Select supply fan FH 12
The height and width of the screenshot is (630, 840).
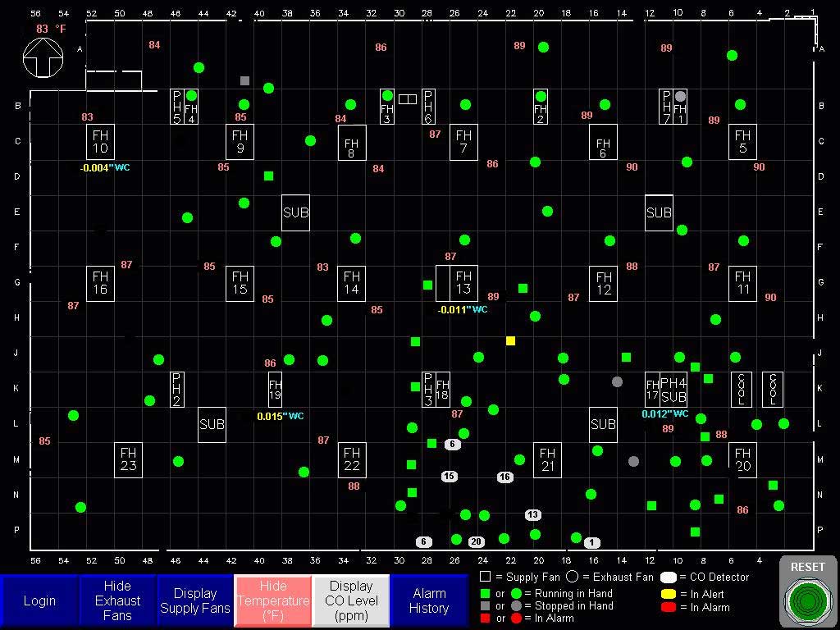603,283
